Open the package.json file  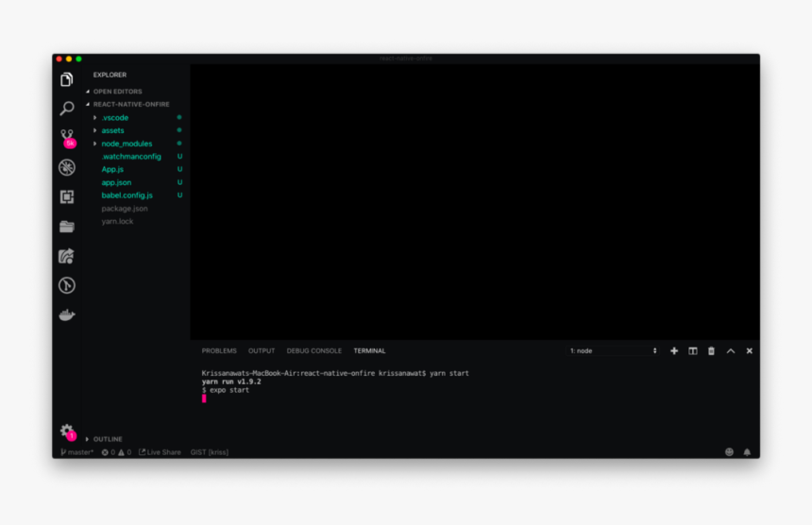(x=125, y=208)
